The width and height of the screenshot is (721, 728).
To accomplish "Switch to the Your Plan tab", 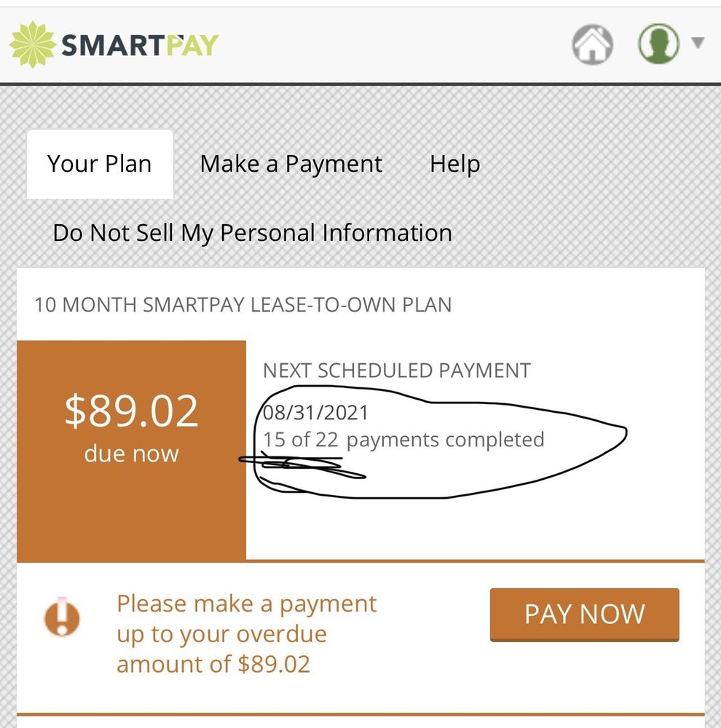I will (100, 164).
